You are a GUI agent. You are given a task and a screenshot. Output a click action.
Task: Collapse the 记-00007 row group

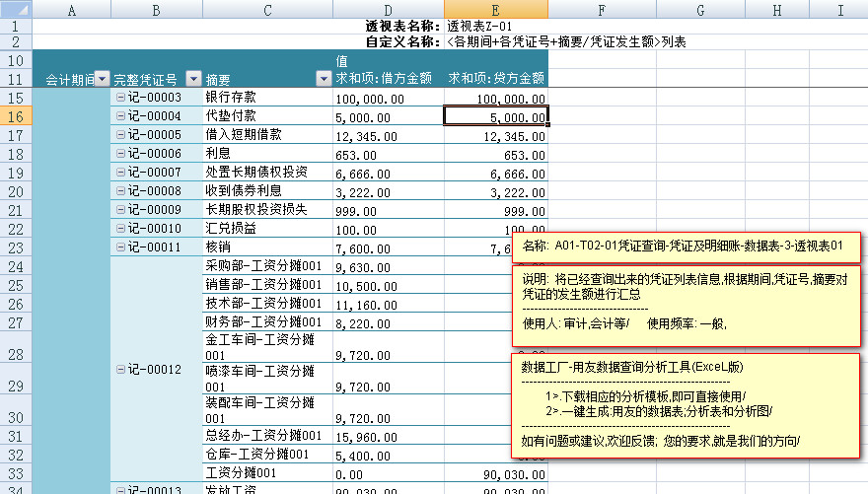[120, 173]
